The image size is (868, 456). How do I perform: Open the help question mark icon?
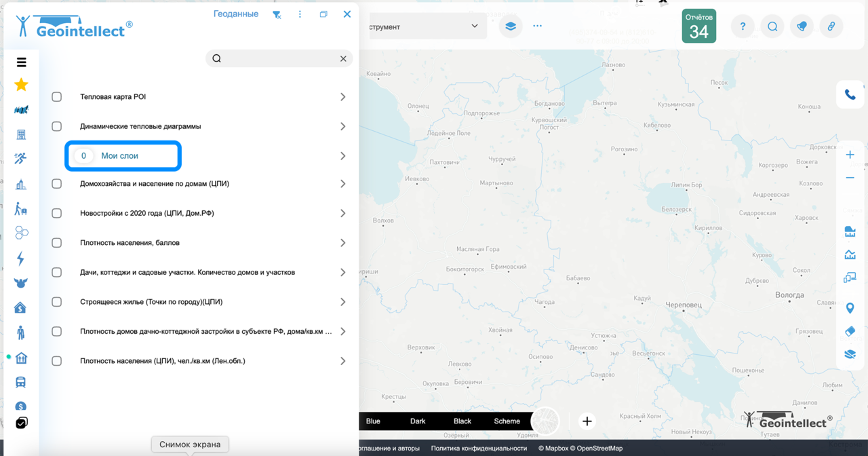pyautogui.click(x=742, y=26)
